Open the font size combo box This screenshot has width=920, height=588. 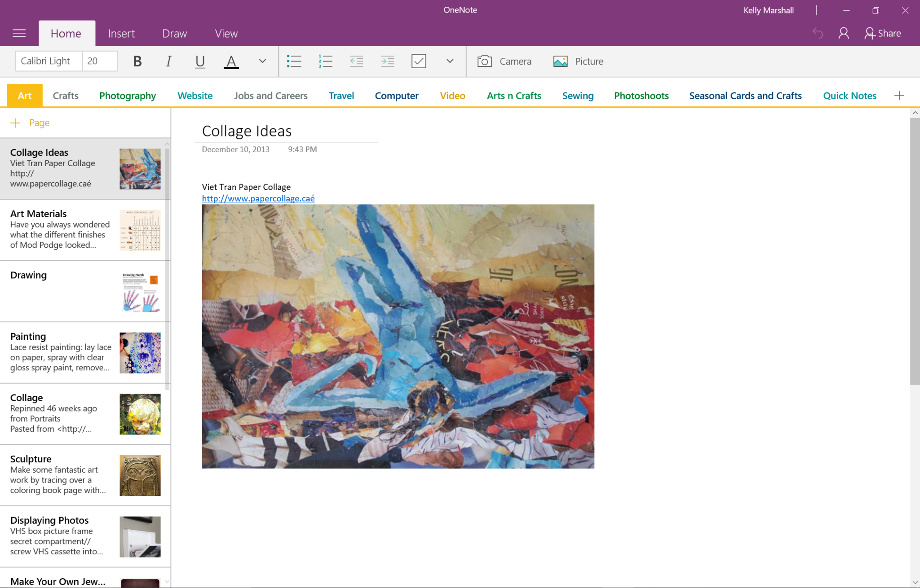pos(99,61)
